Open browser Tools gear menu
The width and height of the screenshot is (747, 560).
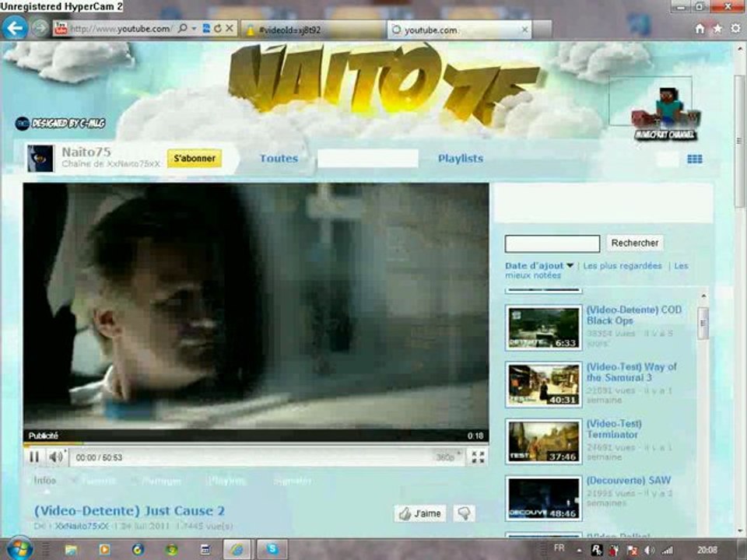click(735, 29)
